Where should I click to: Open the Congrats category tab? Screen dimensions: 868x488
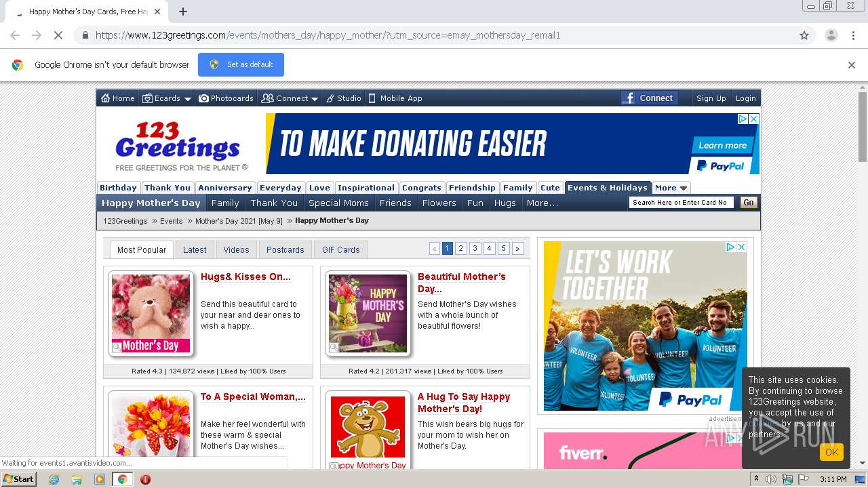(x=422, y=188)
